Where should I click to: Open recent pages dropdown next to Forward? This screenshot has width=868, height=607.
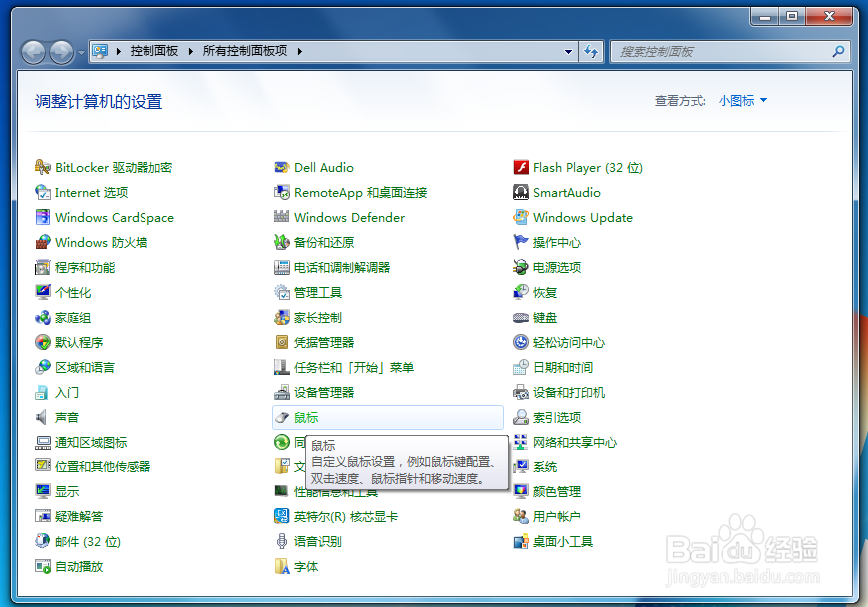[81, 53]
